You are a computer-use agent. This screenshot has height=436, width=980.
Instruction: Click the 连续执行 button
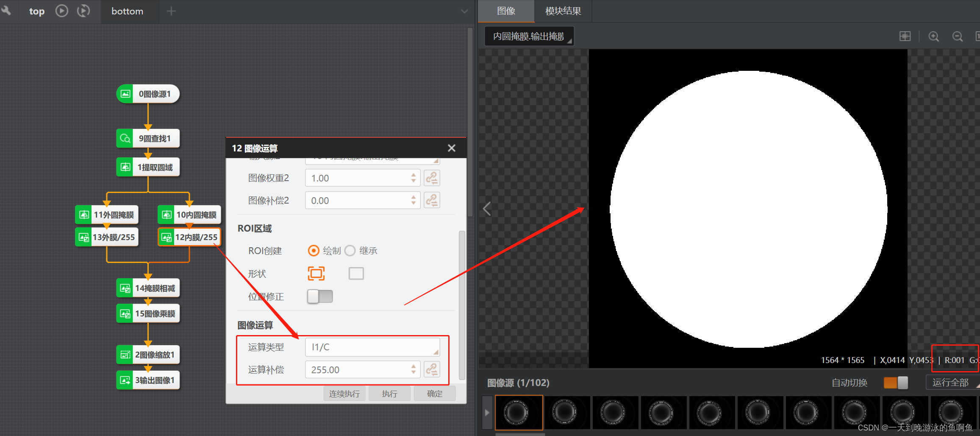344,394
